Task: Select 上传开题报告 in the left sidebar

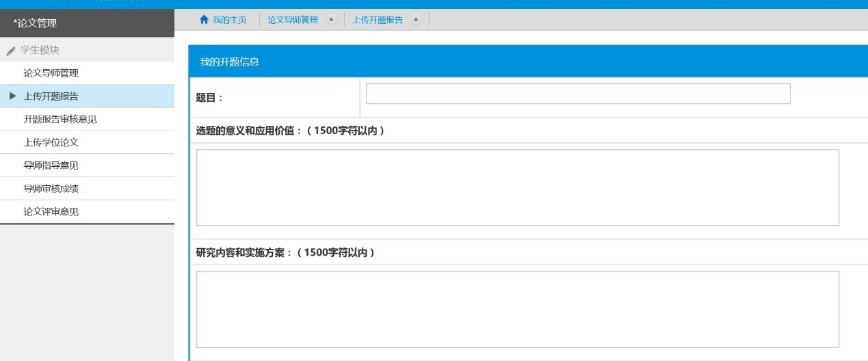Action: (x=51, y=96)
